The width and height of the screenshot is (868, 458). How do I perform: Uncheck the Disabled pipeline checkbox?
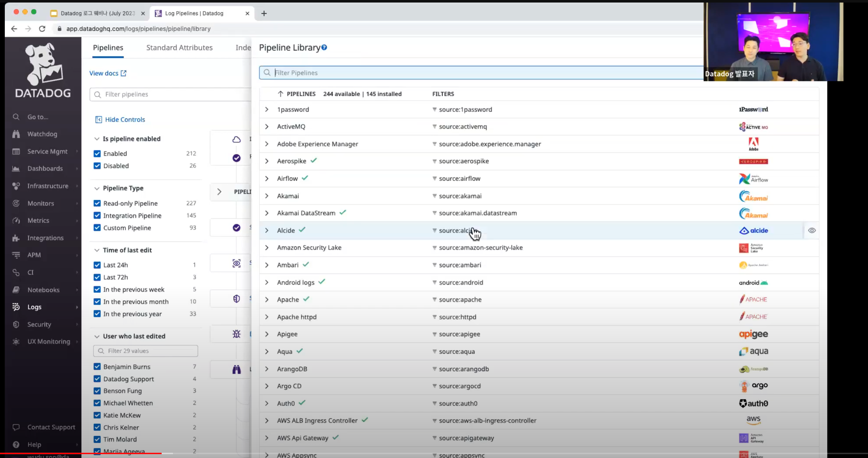[97, 166]
